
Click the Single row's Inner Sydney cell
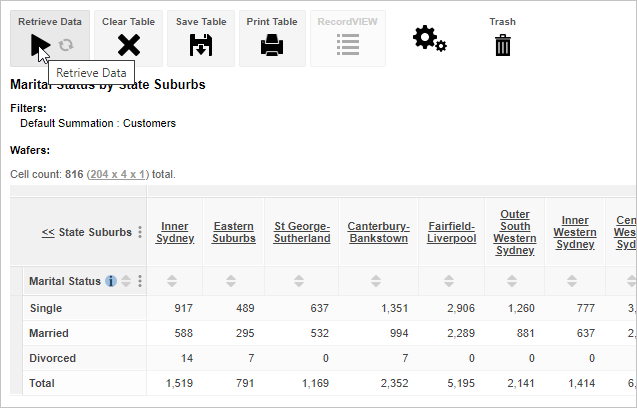click(175, 308)
